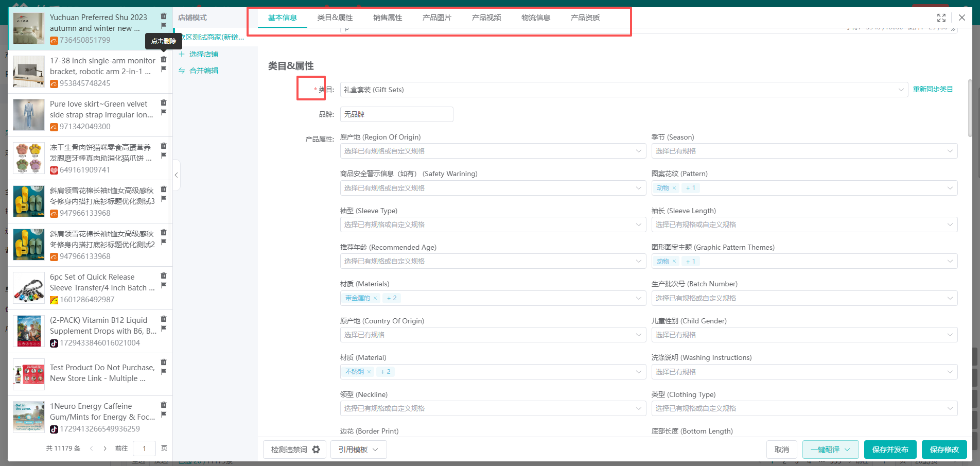Delete the 1Neuro Energy Caffeine Gum product

(164, 405)
